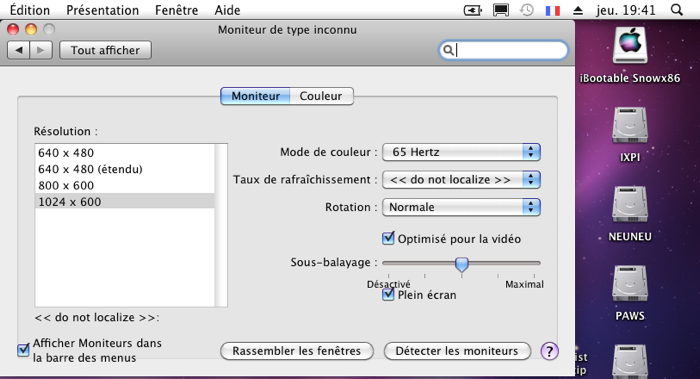Open the French flag input menu
The height and width of the screenshot is (379, 700).
(553, 10)
